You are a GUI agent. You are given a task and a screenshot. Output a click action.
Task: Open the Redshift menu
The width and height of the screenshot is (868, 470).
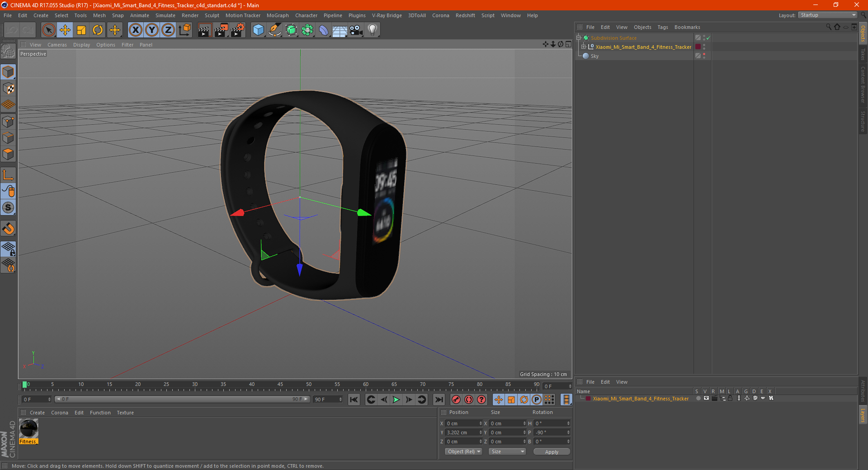(465, 15)
